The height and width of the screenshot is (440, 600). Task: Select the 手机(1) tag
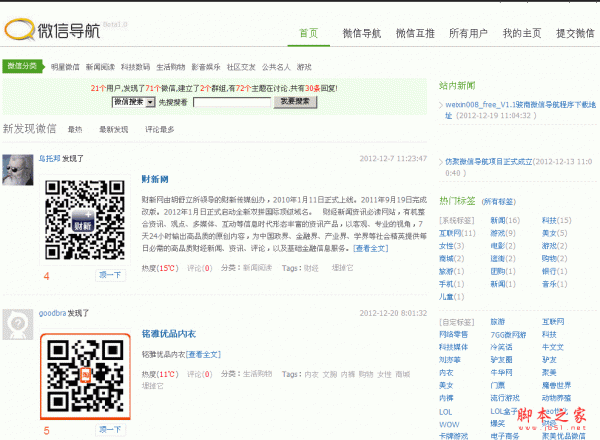tap(452, 284)
